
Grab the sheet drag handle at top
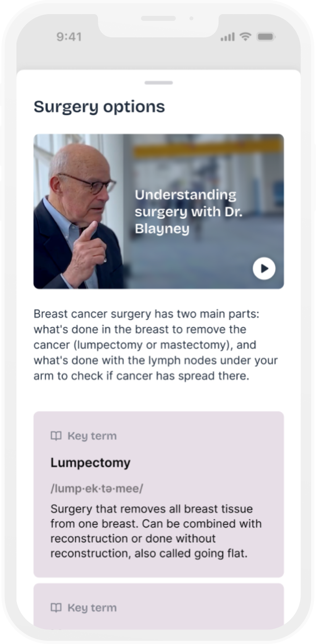point(158,83)
